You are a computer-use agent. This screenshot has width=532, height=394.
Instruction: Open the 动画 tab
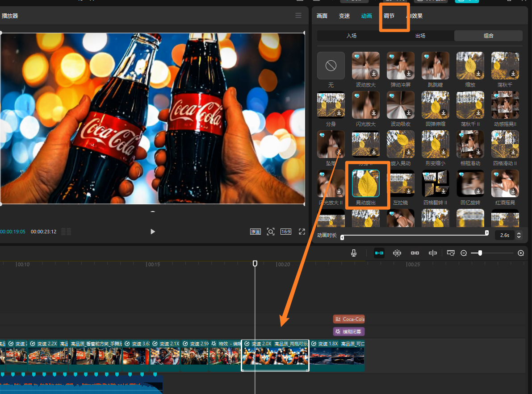pos(366,16)
